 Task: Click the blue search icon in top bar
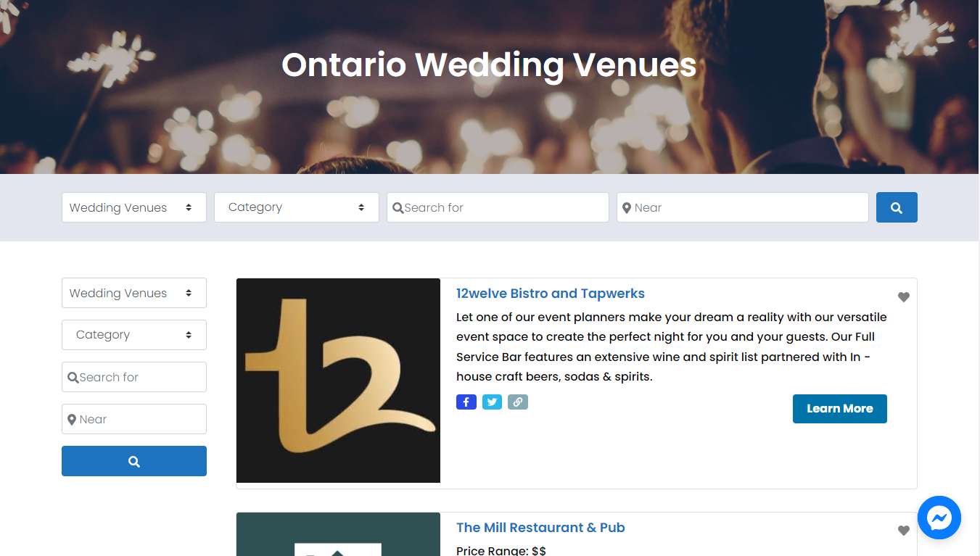(x=897, y=207)
